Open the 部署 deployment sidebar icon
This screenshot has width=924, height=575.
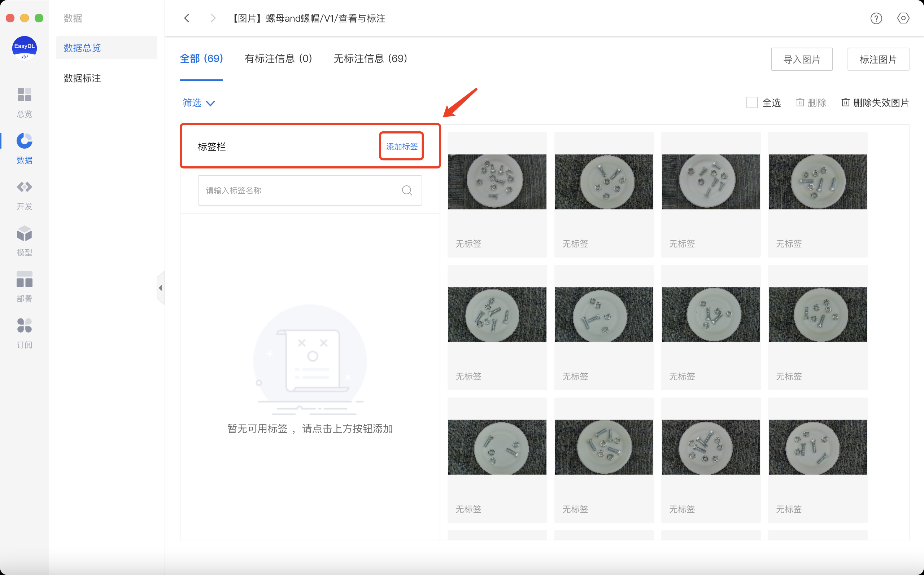point(24,287)
